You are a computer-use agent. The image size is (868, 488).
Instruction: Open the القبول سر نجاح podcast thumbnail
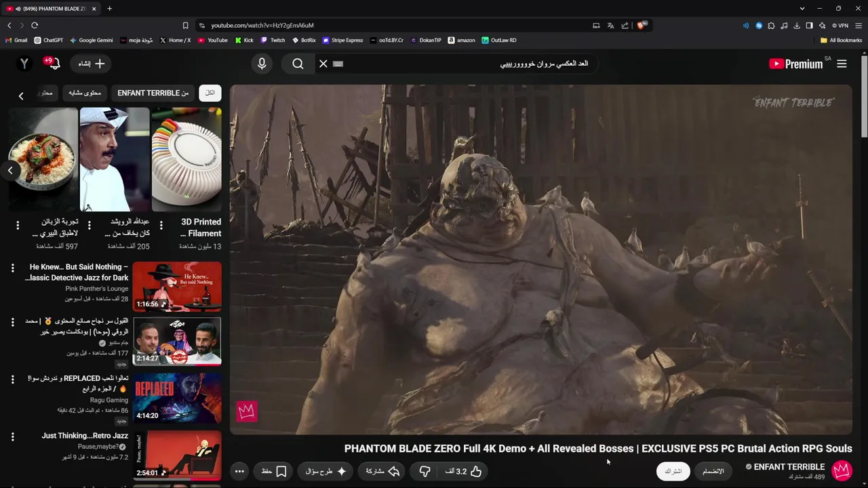click(x=177, y=342)
